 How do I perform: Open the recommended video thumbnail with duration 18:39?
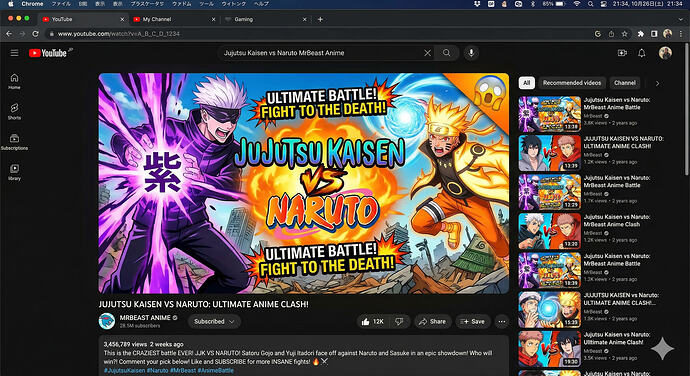[550, 270]
